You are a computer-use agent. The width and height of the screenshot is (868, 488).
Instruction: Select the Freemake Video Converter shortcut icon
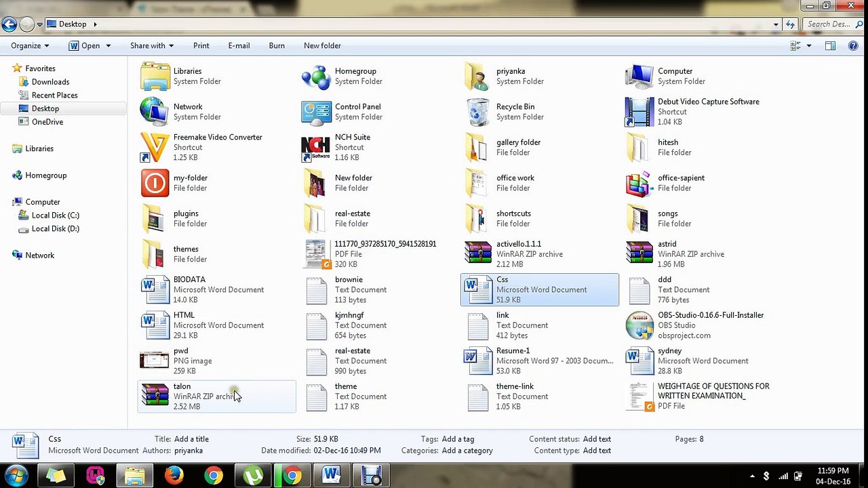pos(155,147)
